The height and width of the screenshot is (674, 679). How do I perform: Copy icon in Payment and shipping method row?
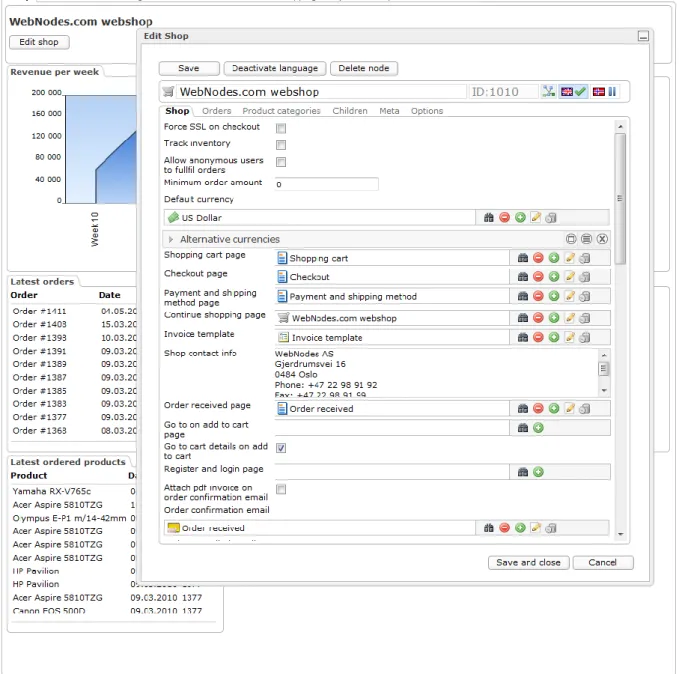pos(585,296)
